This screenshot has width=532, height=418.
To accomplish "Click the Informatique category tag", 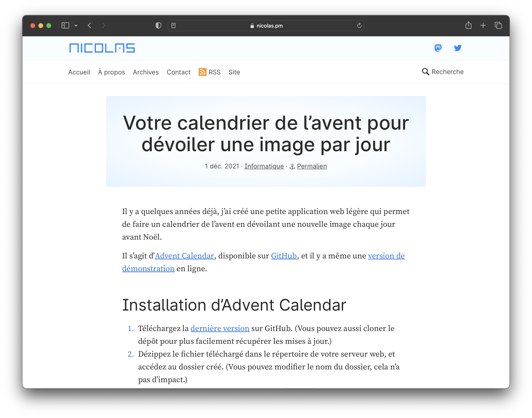I will point(264,166).
